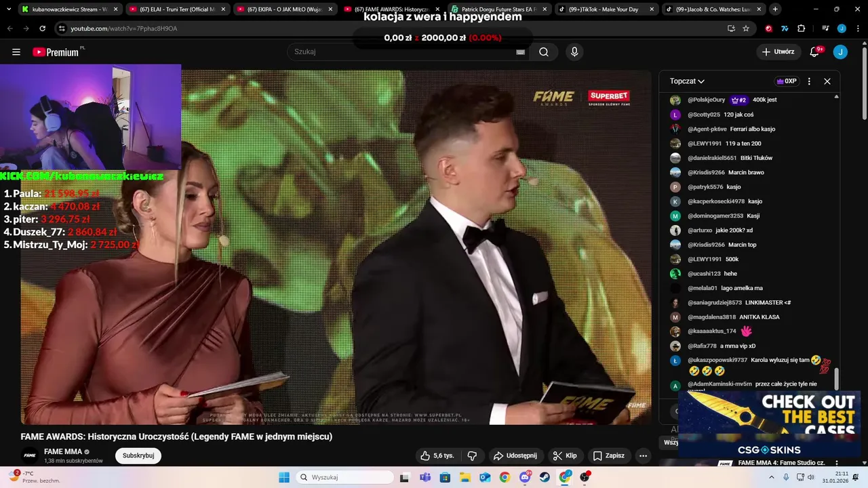The height and width of the screenshot is (488, 868).
Task: Open the FAME MMA channel link
Action: point(63,451)
